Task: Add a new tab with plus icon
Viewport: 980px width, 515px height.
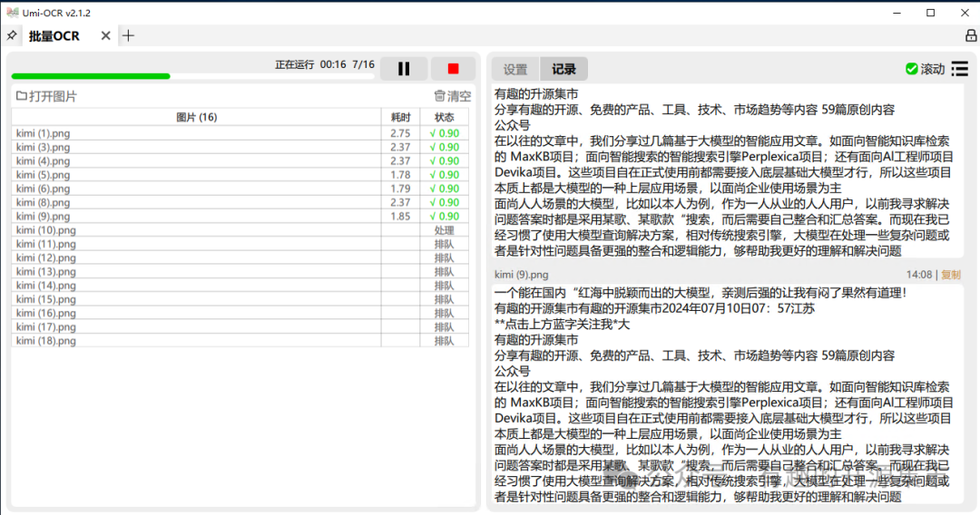Action: pyautogui.click(x=129, y=35)
